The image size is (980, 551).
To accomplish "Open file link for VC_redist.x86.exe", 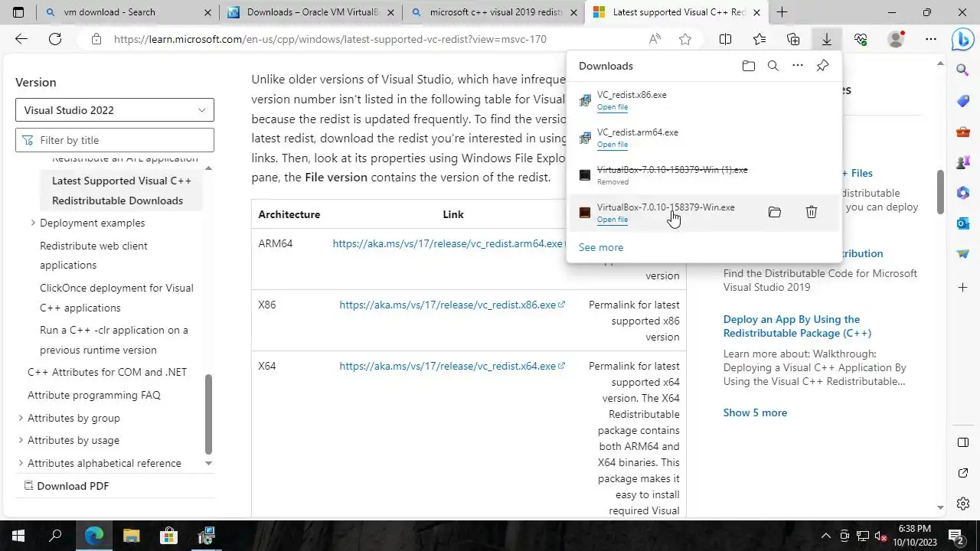I will tap(612, 107).
